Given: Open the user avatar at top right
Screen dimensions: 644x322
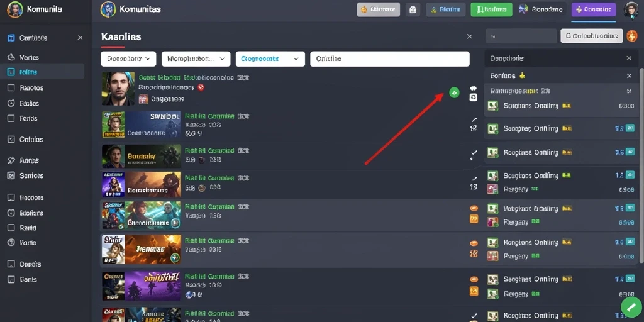Looking at the screenshot, I should 631,9.
